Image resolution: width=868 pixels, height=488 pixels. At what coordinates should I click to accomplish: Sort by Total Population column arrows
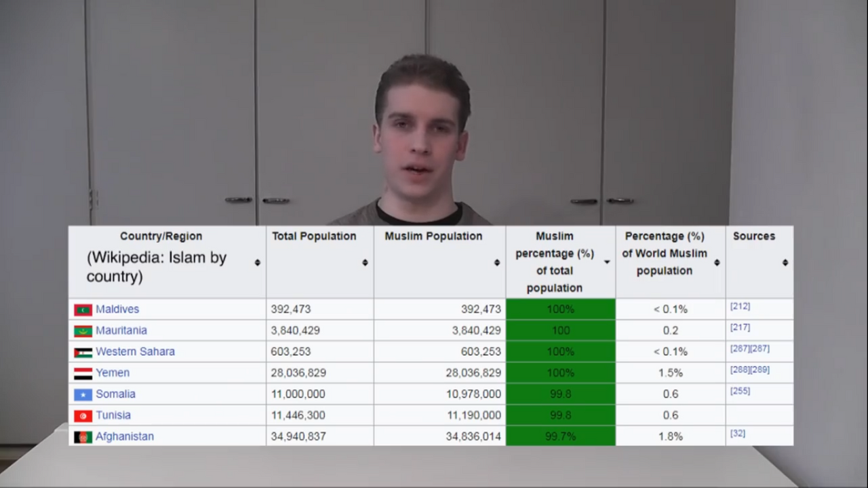[365, 262]
